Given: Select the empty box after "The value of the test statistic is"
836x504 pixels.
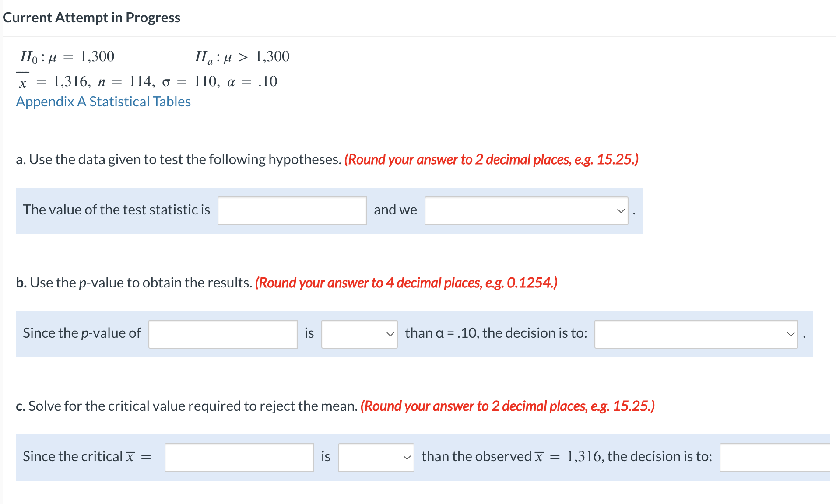Looking at the screenshot, I should point(292,211).
